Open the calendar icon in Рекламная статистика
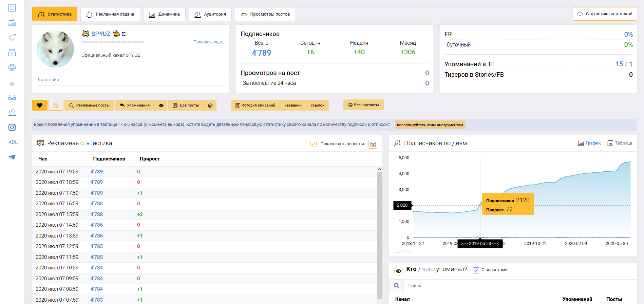644x304 pixels. (373, 144)
